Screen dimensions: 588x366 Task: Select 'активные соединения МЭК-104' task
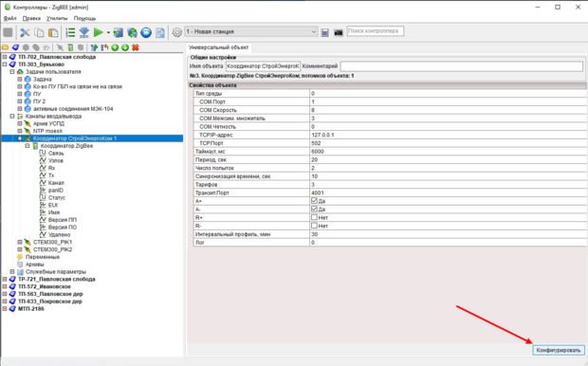pyautogui.click(x=73, y=109)
